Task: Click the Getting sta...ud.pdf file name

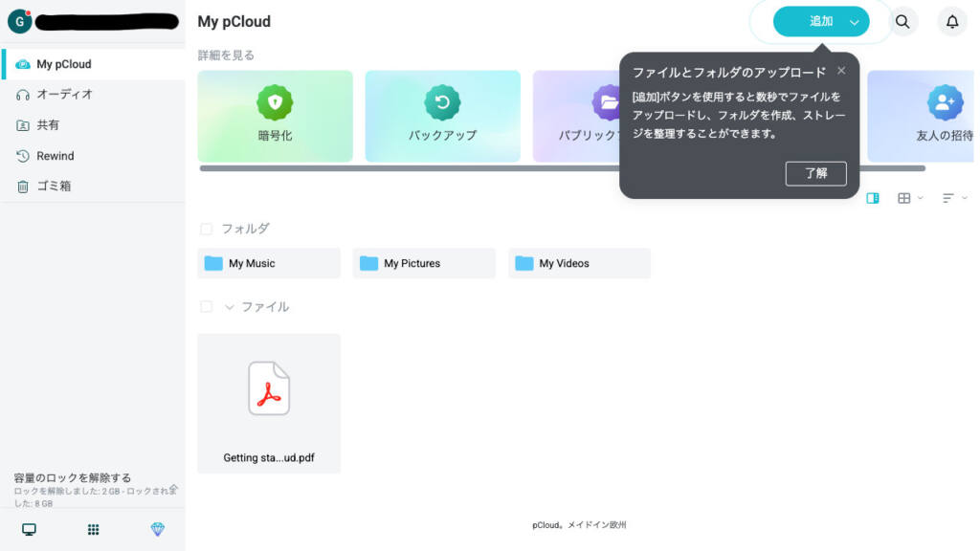Action: click(x=269, y=457)
